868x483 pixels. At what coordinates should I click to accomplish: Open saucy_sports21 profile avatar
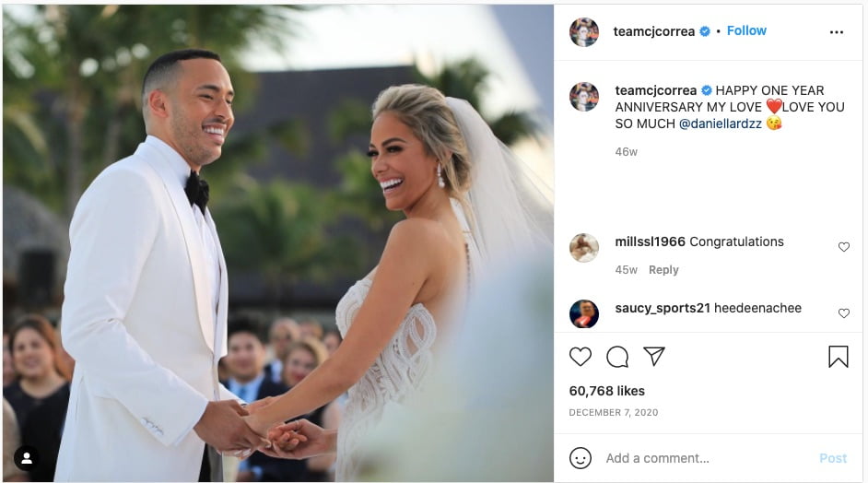click(x=584, y=314)
